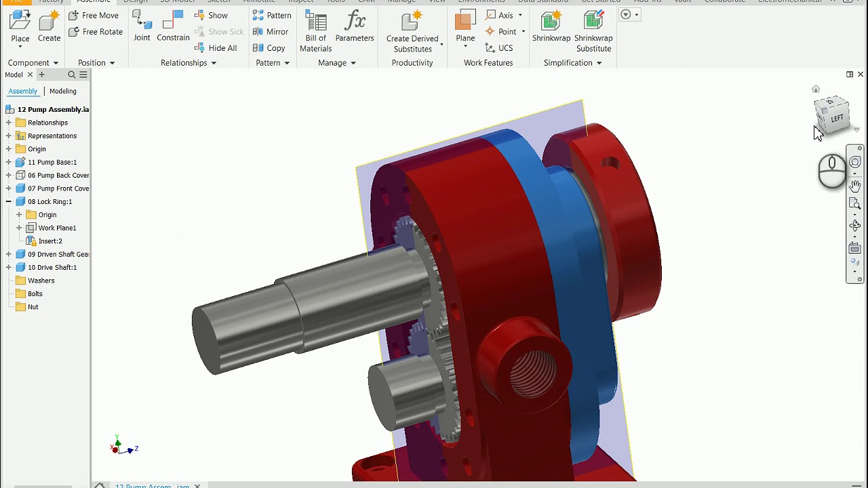The height and width of the screenshot is (488, 868).
Task: Open the Point dropdown arrow
Action: coord(523,31)
